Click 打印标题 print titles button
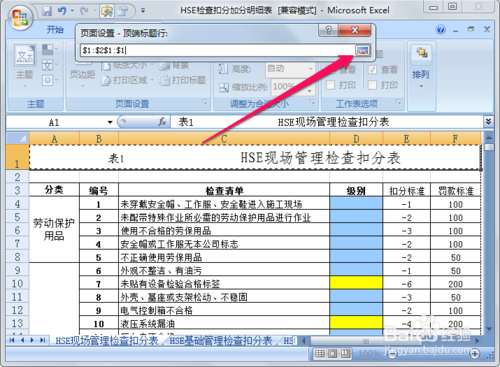Image resolution: width=500 pixels, height=367 pixels. pos(183,80)
